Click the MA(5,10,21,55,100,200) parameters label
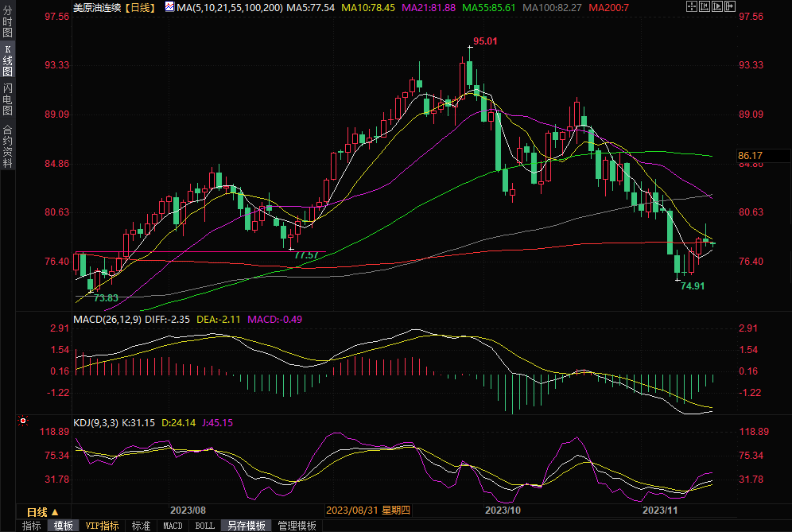792x532 pixels. pyautogui.click(x=230, y=7)
